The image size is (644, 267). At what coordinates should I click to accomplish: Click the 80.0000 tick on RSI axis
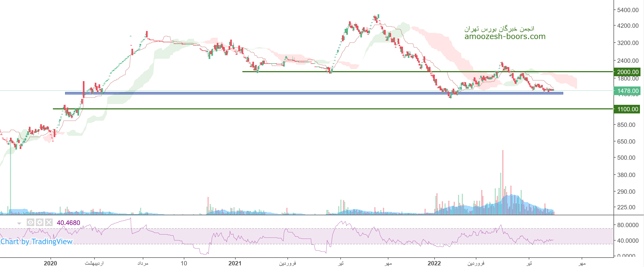click(x=628, y=225)
